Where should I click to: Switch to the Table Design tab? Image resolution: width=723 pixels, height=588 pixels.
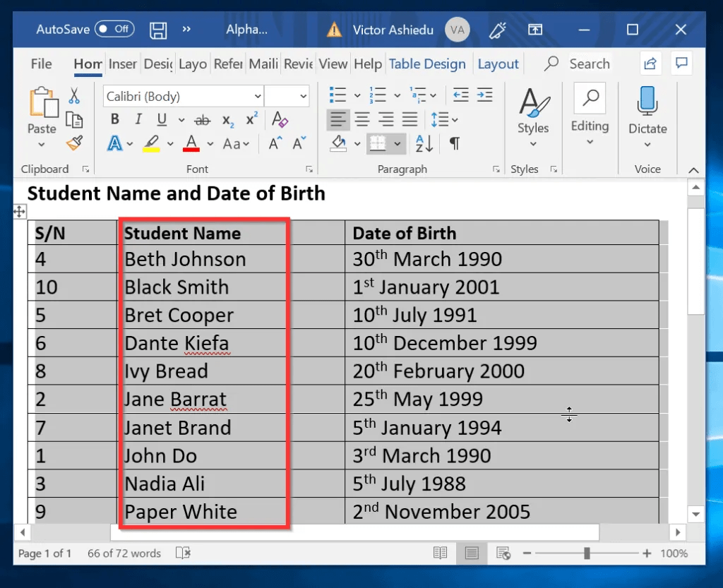point(427,64)
